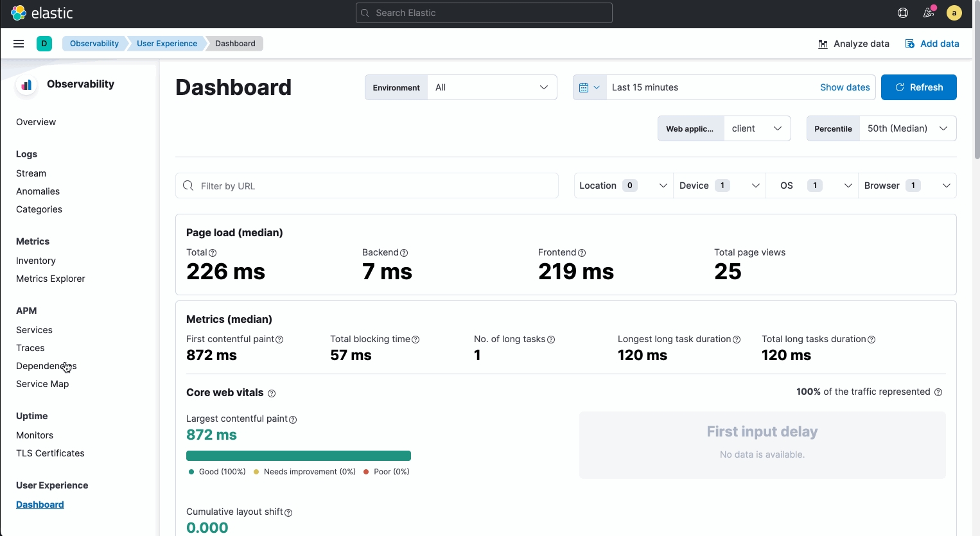Open the hamburger navigation menu

coord(19,44)
